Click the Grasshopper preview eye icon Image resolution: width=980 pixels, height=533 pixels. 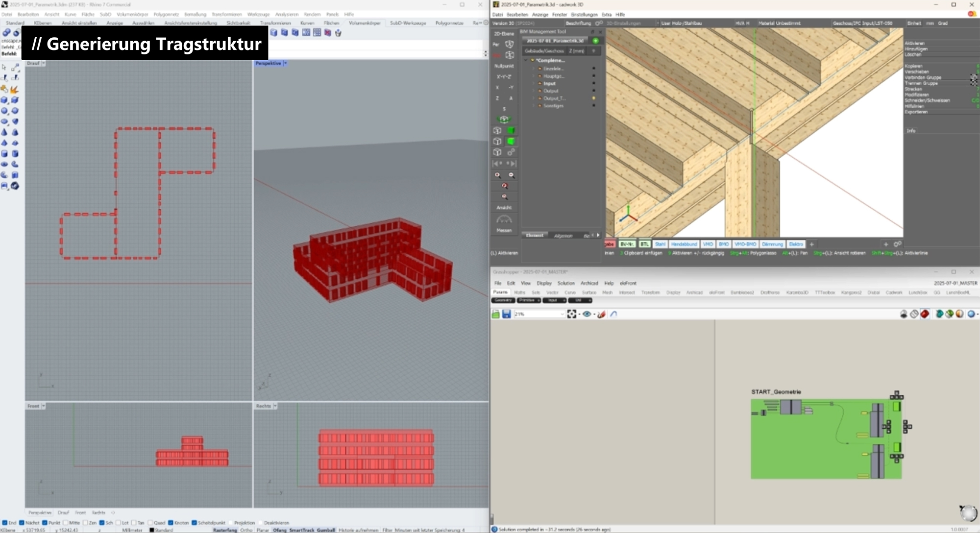[587, 314]
